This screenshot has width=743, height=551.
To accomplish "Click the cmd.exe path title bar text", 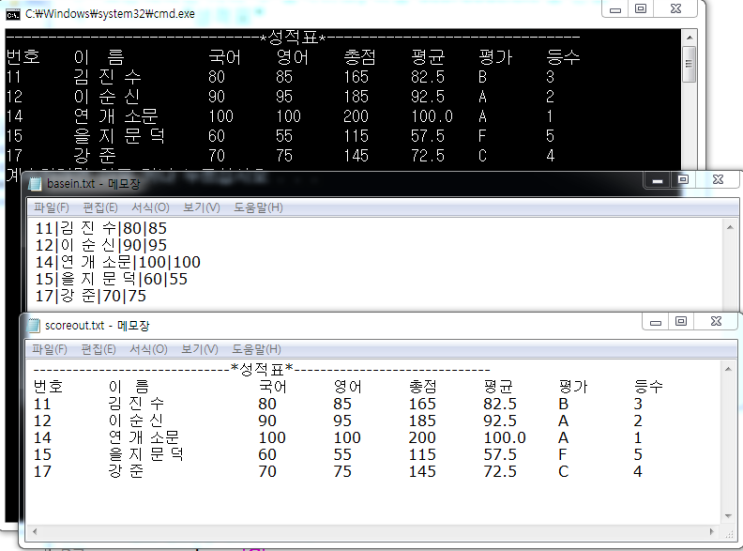I will [110, 14].
